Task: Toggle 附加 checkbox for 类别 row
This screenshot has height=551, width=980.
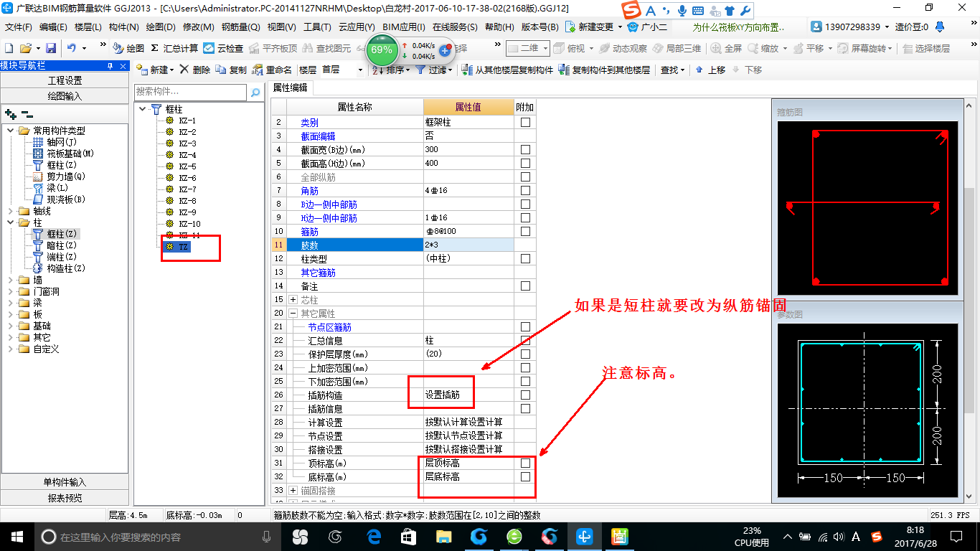Action: coord(525,123)
